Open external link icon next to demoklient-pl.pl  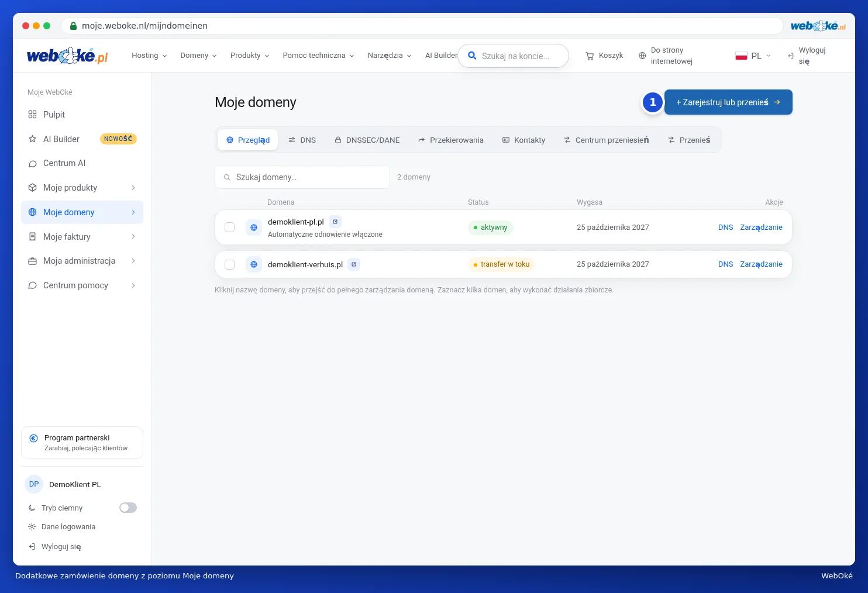tap(335, 222)
